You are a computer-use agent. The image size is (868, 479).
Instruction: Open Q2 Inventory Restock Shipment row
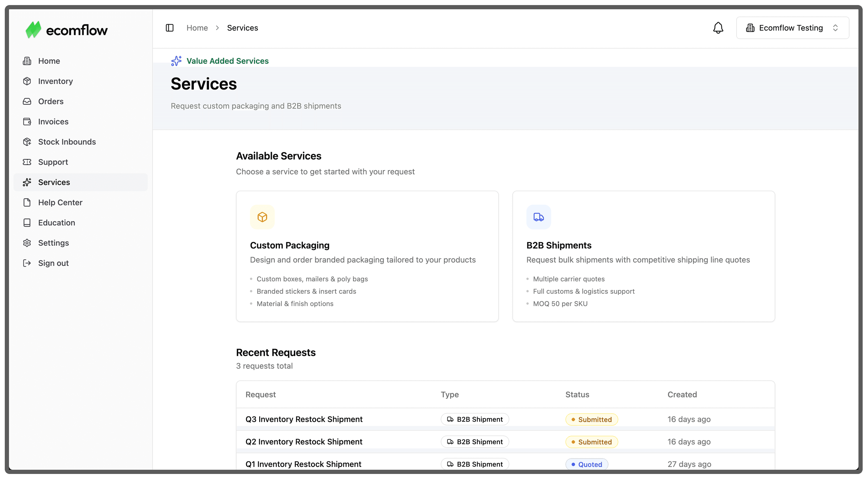tap(304, 442)
